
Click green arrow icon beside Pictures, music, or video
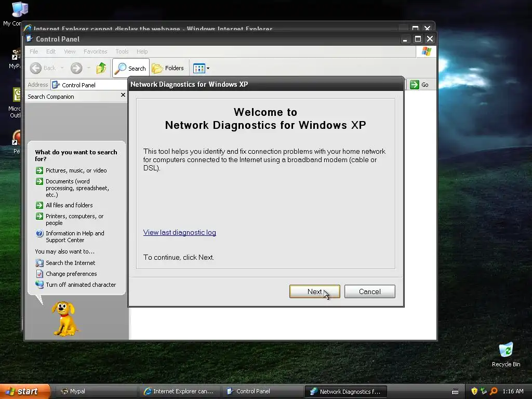point(39,170)
